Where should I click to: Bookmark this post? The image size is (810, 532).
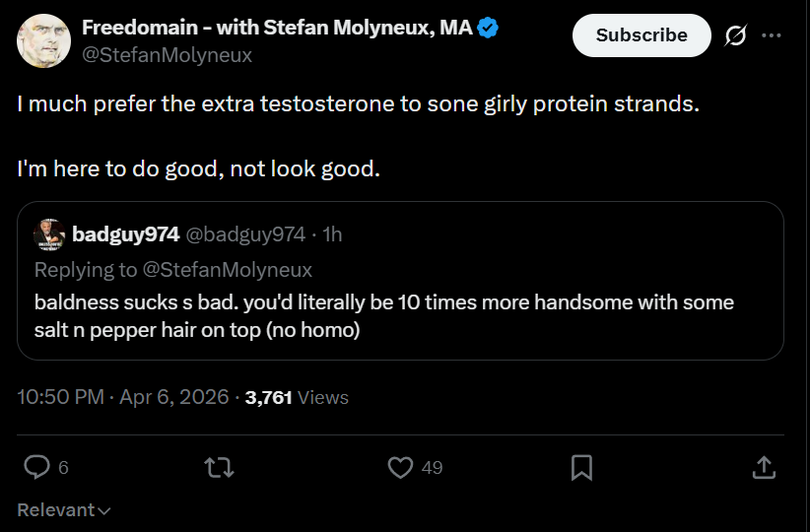click(x=581, y=467)
